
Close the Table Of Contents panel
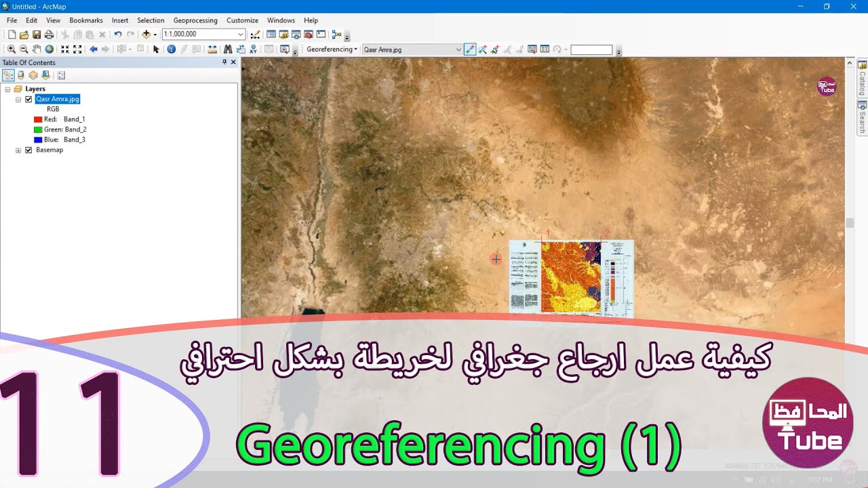pos(233,62)
